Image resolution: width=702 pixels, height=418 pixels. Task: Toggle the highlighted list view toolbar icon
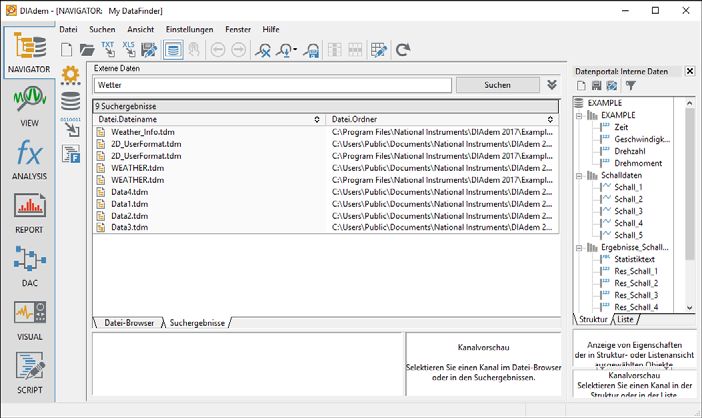coord(173,50)
